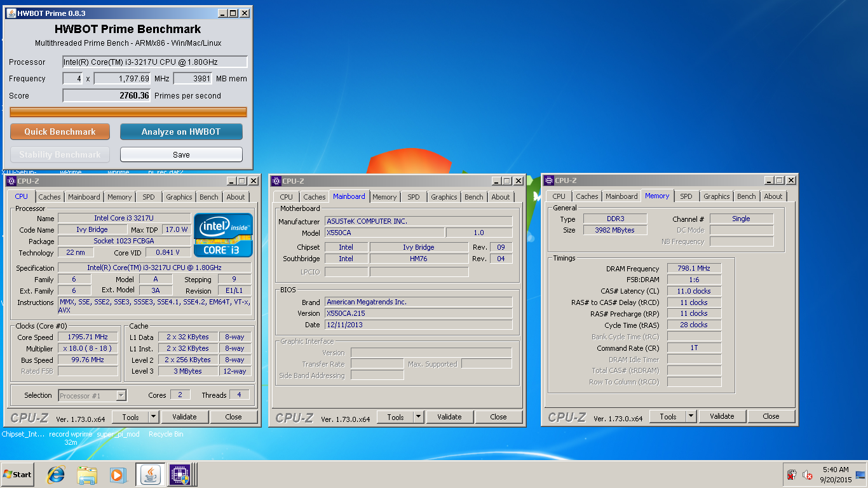Expand the Tools arrow in CPU window

coord(153,417)
